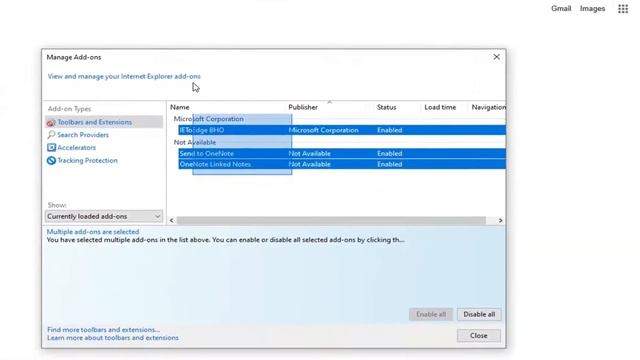
Task: Click Not Available publisher of Send to OneNote
Action: pos(309,153)
